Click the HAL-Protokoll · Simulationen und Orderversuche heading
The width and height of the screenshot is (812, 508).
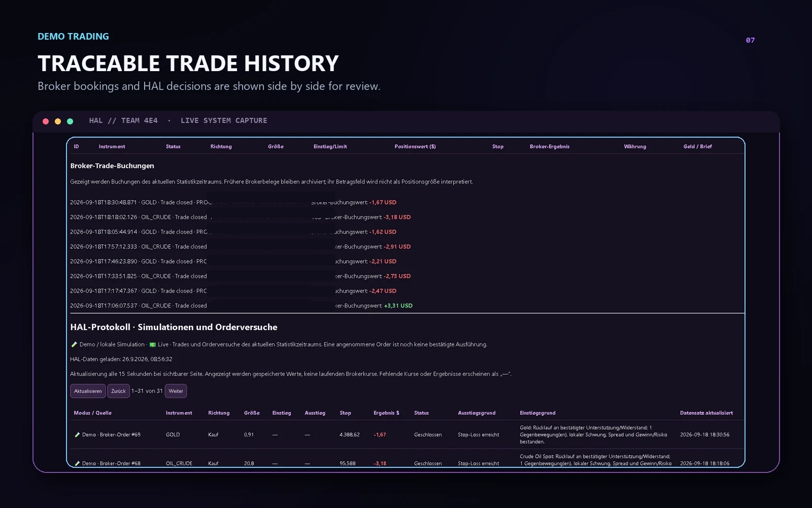(174, 327)
